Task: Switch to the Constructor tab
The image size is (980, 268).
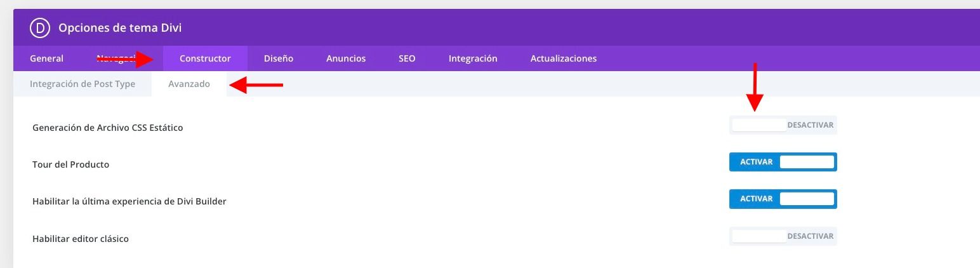Action: (205, 58)
